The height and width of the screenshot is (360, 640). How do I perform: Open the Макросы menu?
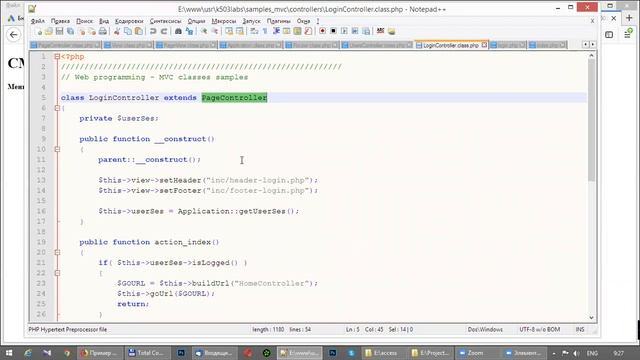coord(224,21)
